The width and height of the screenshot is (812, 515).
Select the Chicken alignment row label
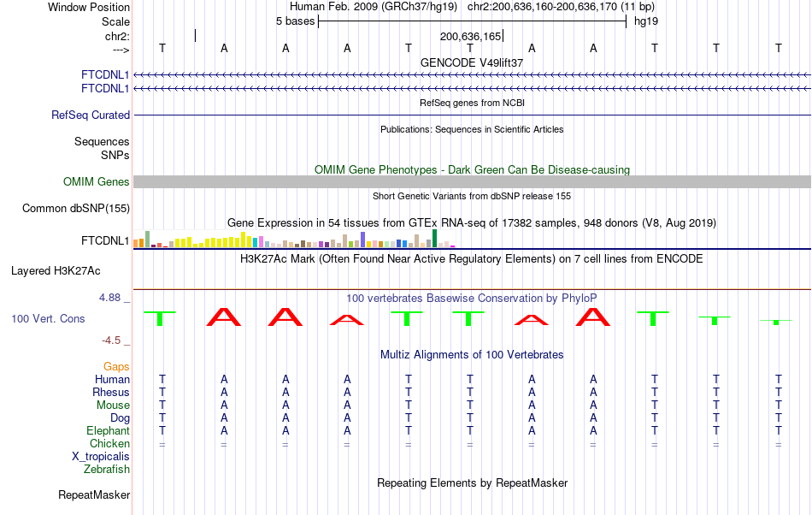(109, 443)
